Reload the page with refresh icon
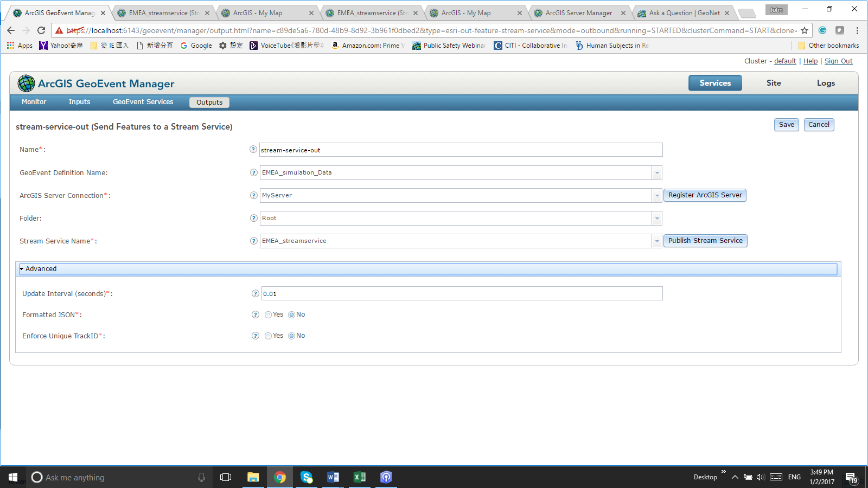 click(x=41, y=30)
